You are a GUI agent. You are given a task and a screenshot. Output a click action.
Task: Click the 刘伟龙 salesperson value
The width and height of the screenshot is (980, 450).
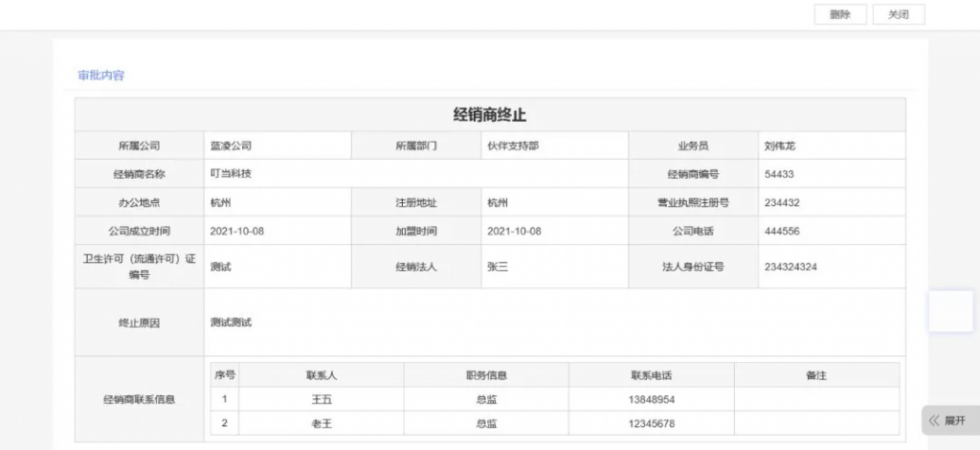780,146
